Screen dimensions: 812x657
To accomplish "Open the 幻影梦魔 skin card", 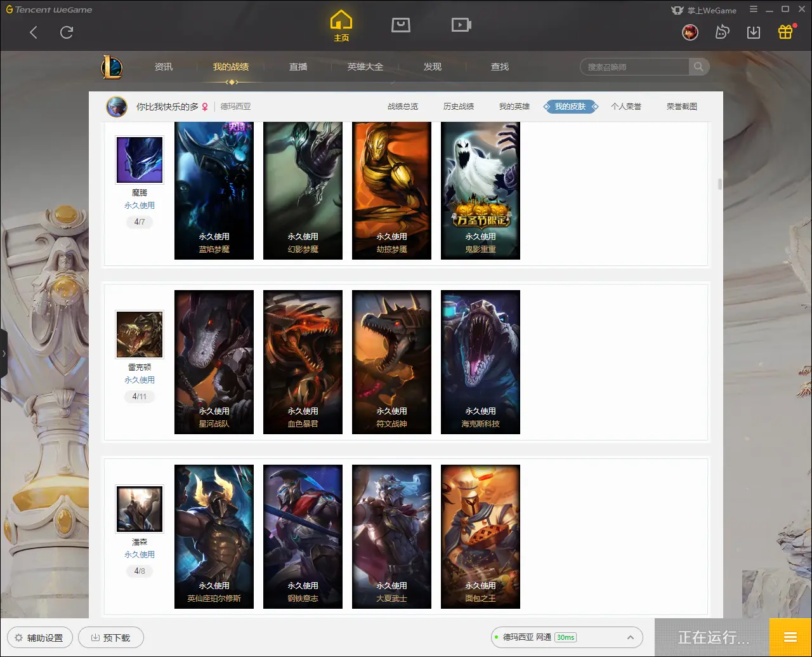I will (303, 190).
